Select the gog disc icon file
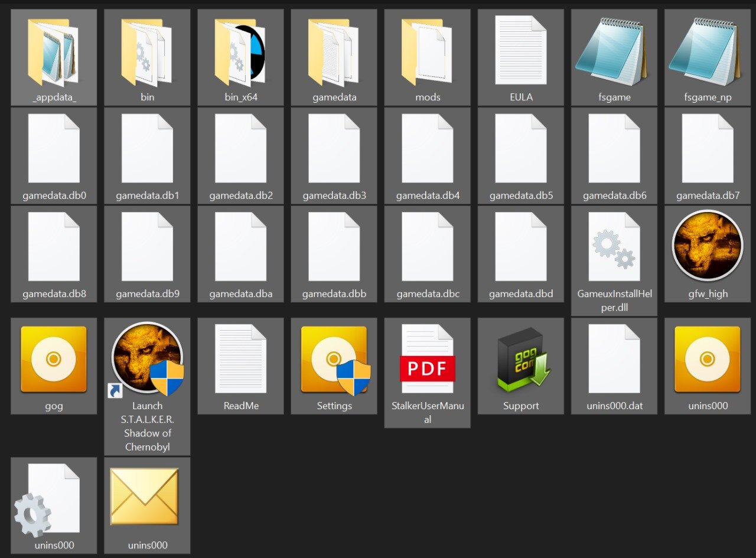The width and height of the screenshot is (756, 558). pyautogui.click(x=54, y=366)
